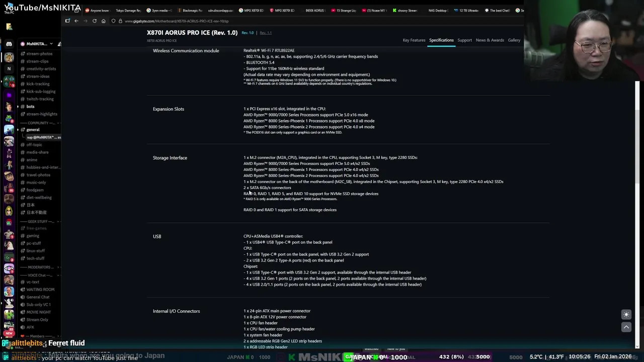644x362 pixels.
Task: Open the pc-stuff channel
Action: [x=34, y=243]
